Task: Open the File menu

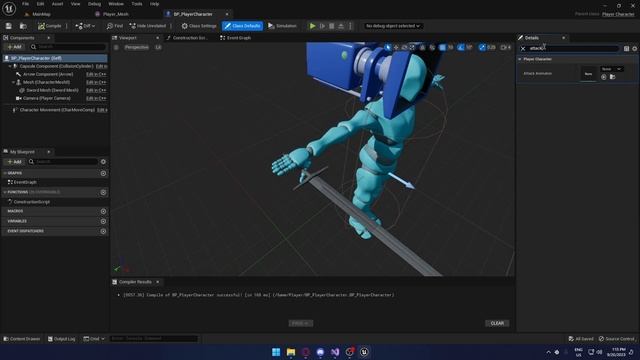Action: 25,4
